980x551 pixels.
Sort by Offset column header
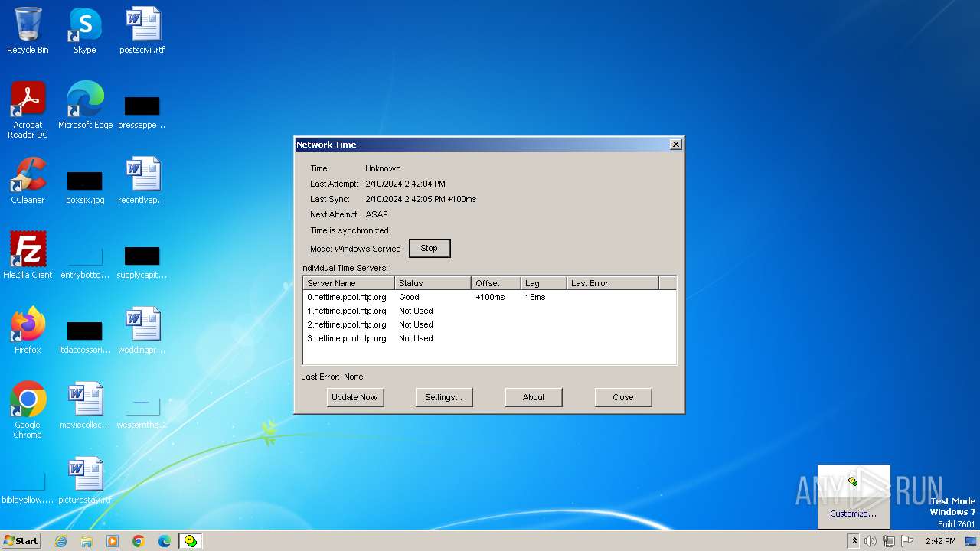pyautogui.click(x=496, y=283)
